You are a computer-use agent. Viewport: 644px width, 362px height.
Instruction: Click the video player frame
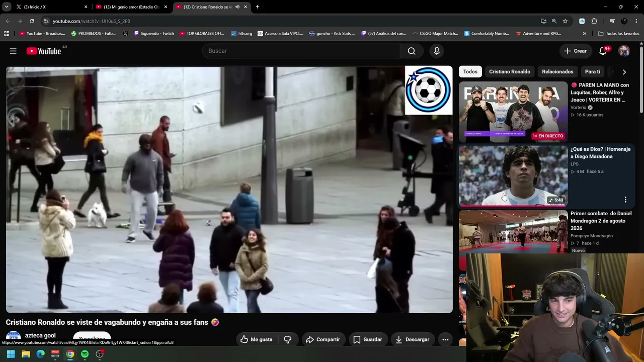click(x=229, y=190)
